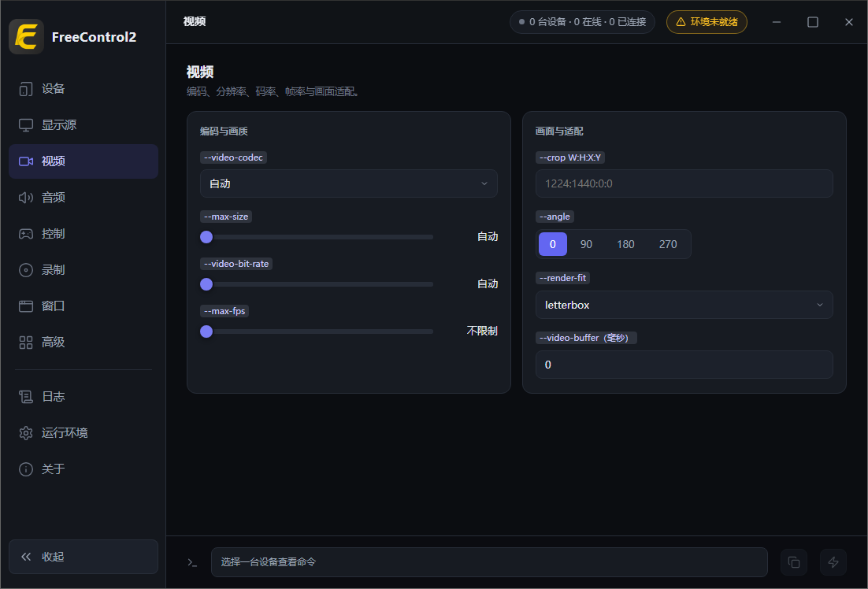Click the 音频 speaker icon
The height and width of the screenshot is (589, 868).
tap(25, 198)
